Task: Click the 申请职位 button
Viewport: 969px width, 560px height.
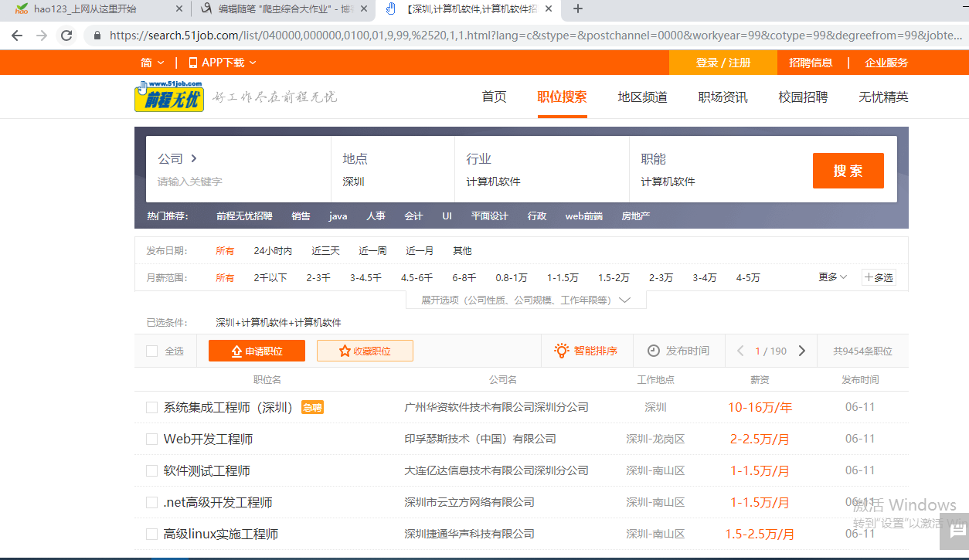Action: coord(257,351)
